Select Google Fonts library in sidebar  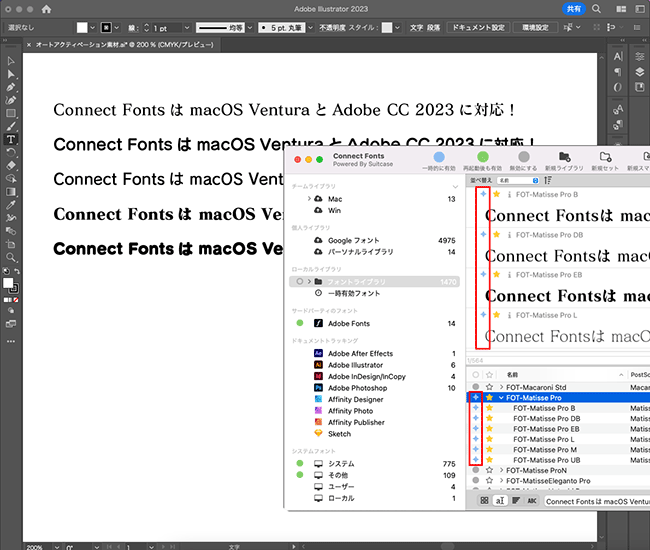354,240
